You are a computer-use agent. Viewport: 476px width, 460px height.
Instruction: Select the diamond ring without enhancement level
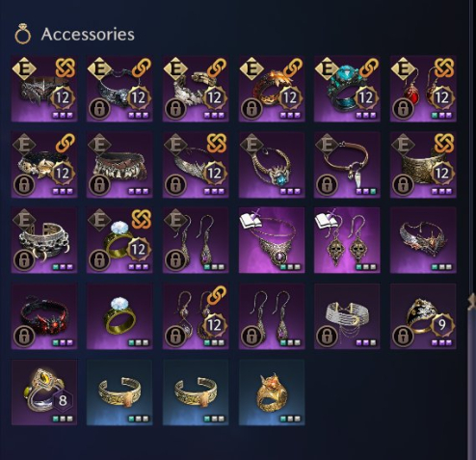point(119,316)
